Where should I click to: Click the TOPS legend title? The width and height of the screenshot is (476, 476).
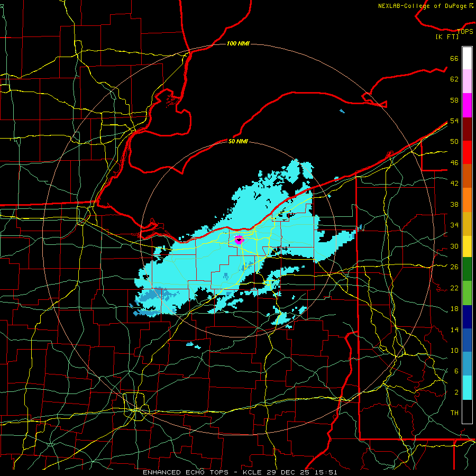point(465,31)
